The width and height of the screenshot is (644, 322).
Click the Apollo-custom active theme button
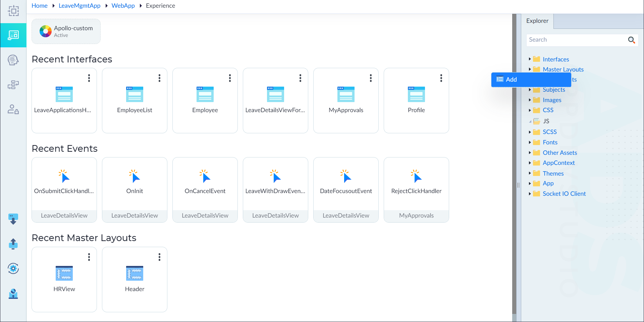coord(66,31)
